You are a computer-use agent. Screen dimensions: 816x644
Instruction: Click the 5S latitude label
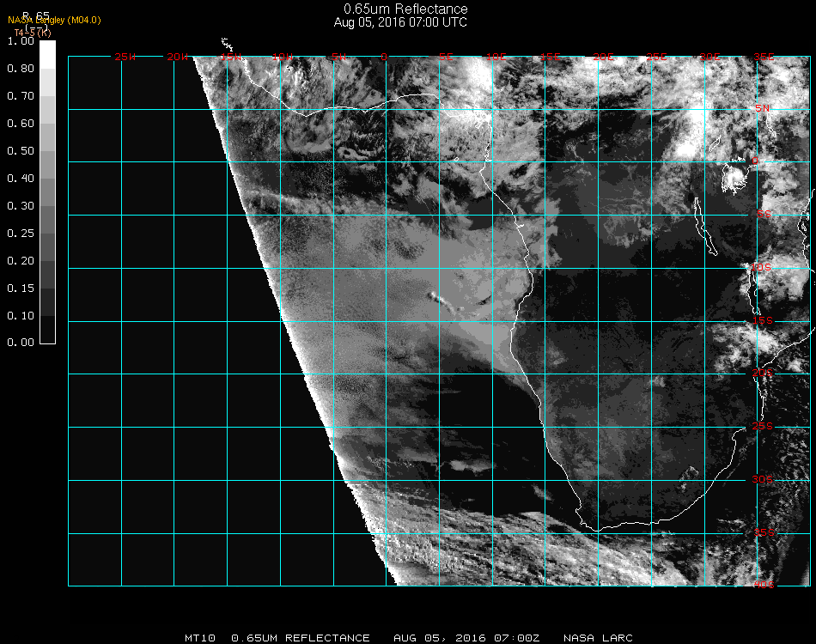click(764, 214)
